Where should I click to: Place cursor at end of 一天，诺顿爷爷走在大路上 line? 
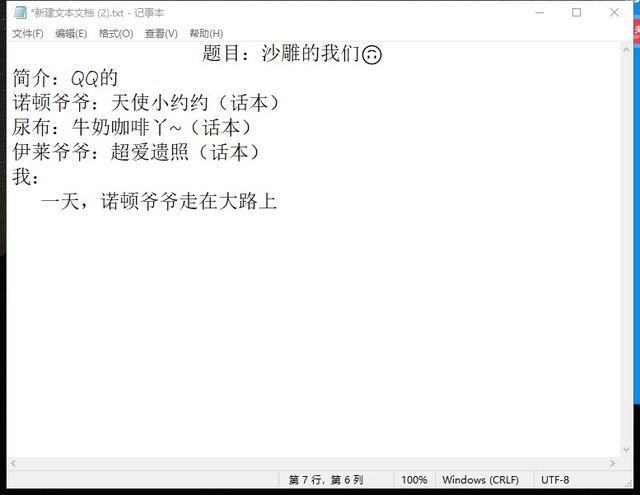pos(277,202)
